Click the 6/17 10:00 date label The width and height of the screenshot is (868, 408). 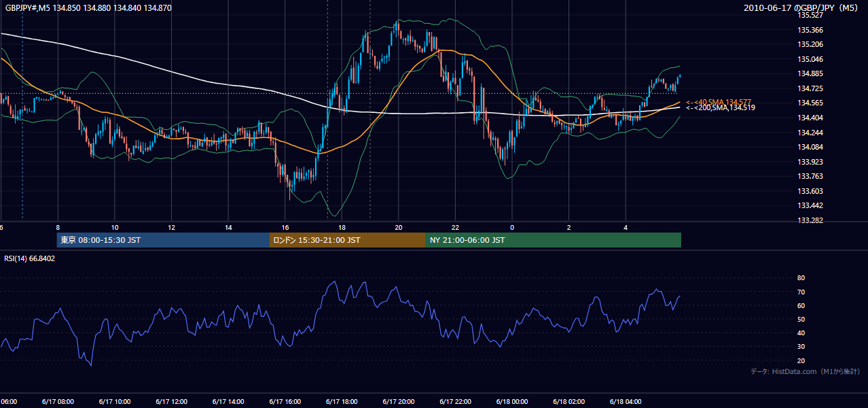coord(113,402)
